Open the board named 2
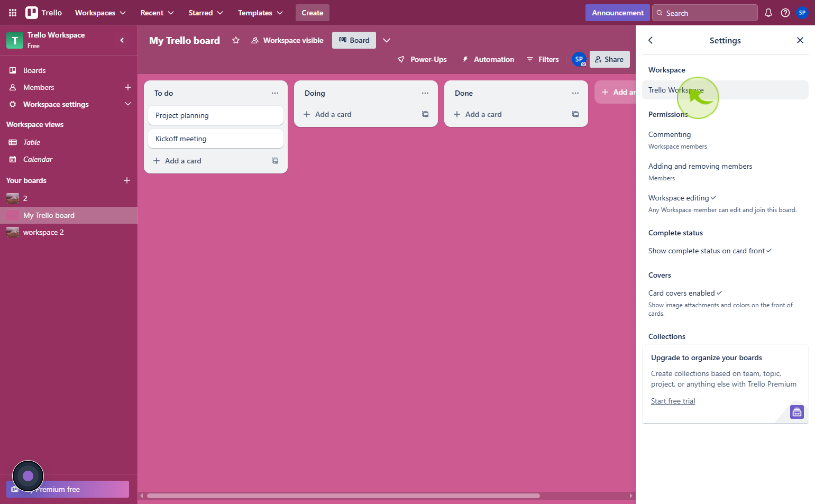Image resolution: width=815 pixels, height=504 pixels. click(69, 198)
